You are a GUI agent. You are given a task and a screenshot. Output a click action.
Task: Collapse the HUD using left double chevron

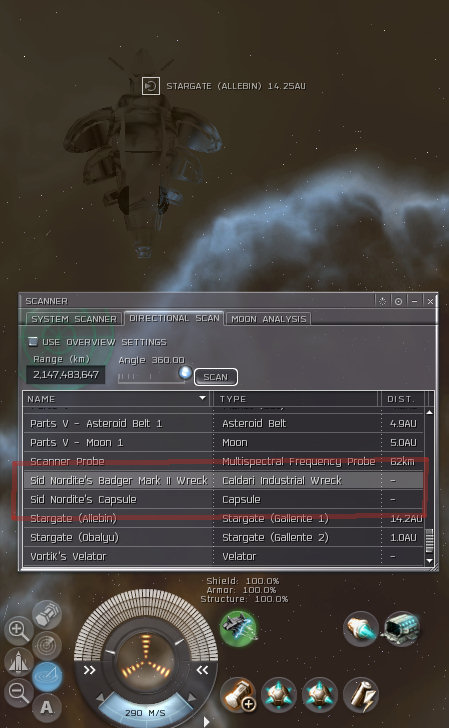pos(202,670)
